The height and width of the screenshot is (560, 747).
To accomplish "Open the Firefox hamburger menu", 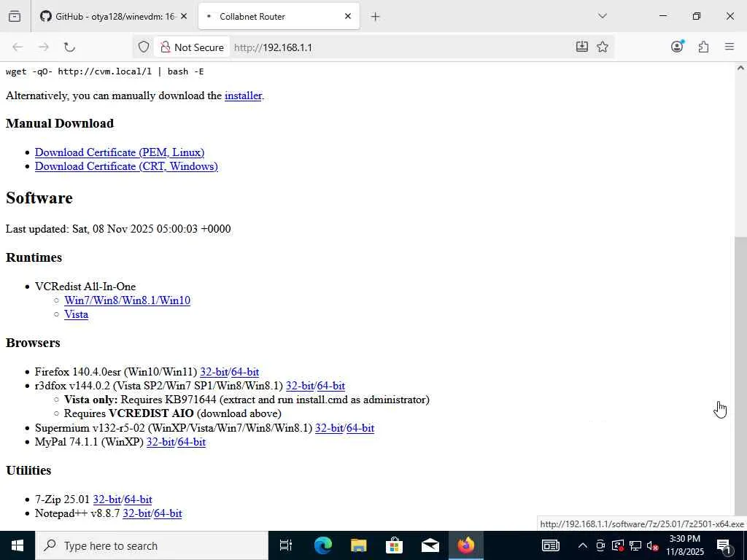I will [x=729, y=47].
